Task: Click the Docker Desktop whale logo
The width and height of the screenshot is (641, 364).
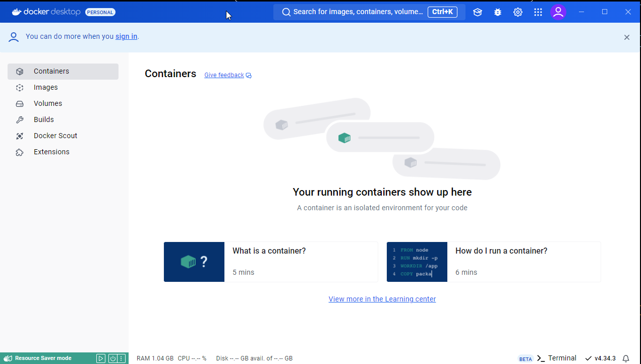Action: 17,12
